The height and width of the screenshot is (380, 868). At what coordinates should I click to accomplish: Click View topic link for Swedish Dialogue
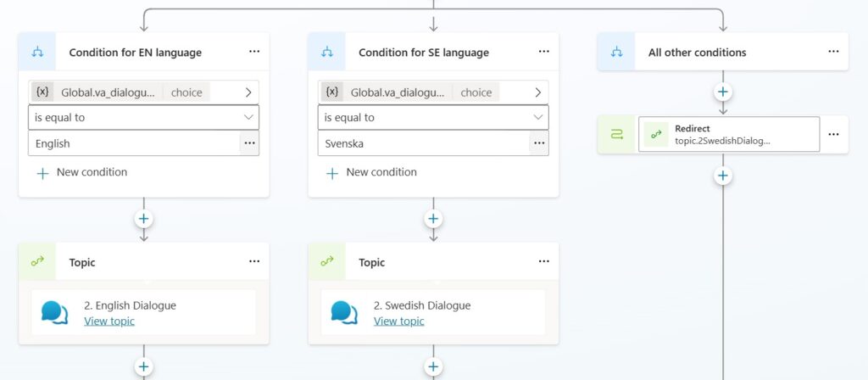point(399,321)
